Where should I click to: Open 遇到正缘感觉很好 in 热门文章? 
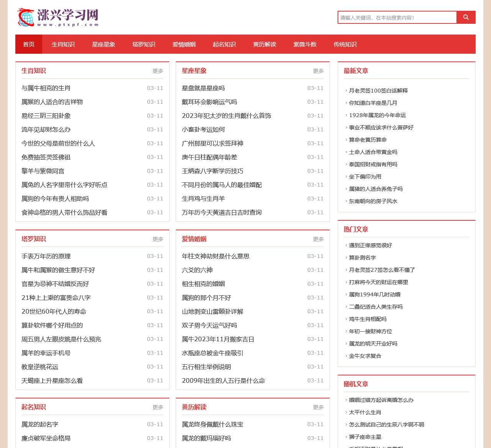tap(371, 245)
